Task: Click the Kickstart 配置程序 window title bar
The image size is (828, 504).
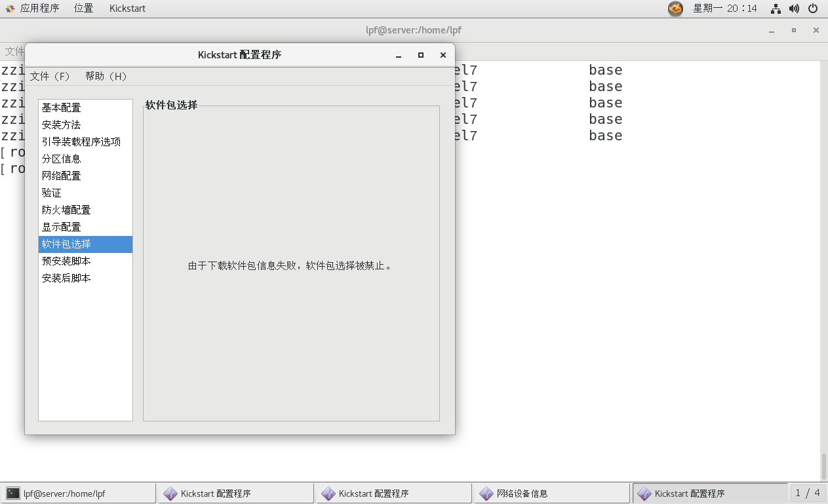Action: pos(239,55)
